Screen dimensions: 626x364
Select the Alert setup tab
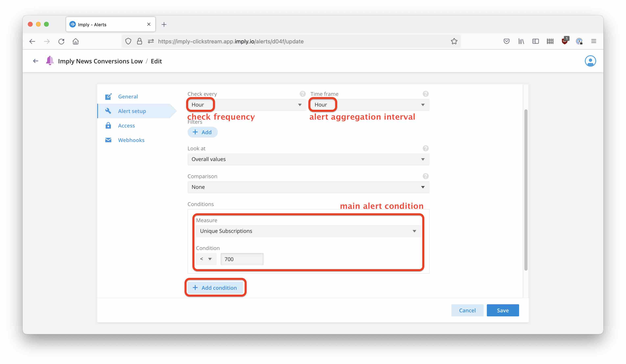pyautogui.click(x=132, y=111)
